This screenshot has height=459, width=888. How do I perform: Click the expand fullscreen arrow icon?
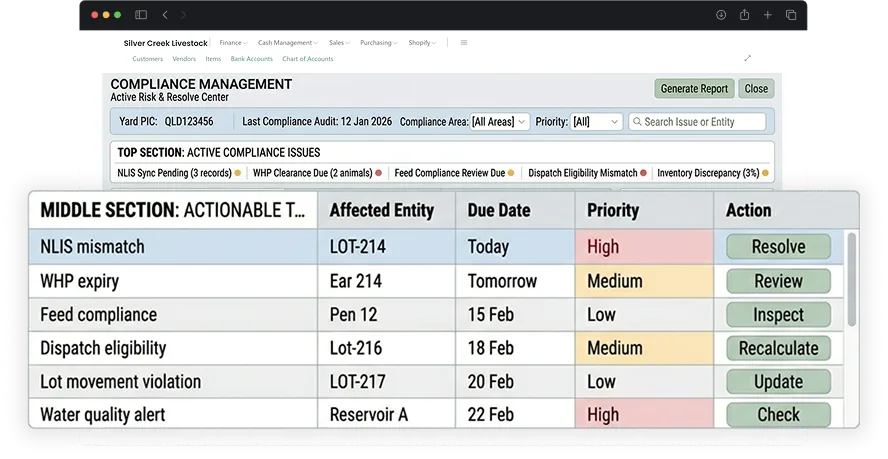[x=748, y=58]
